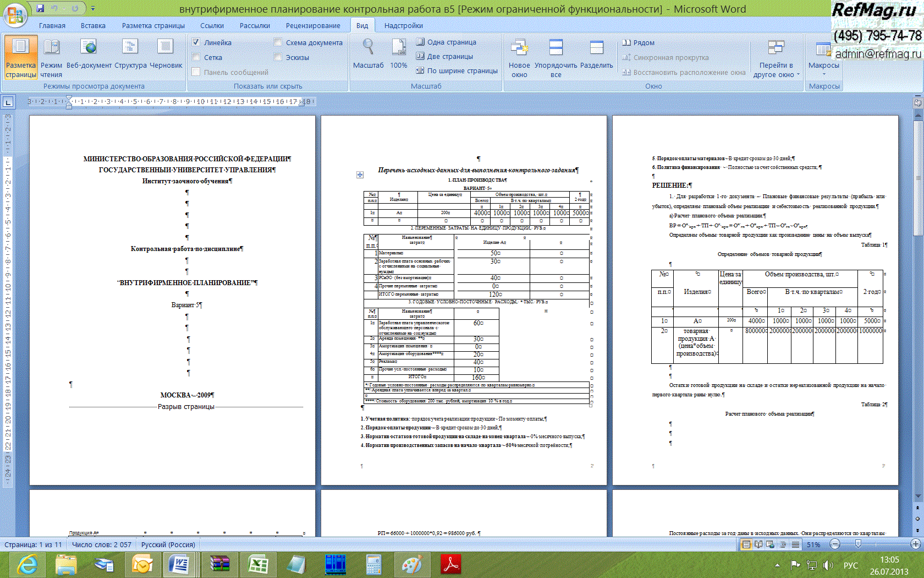Set zoom to 100% icon
Image resolution: width=924 pixels, height=578 pixels.
pyautogui.click(x=399, y=48)
